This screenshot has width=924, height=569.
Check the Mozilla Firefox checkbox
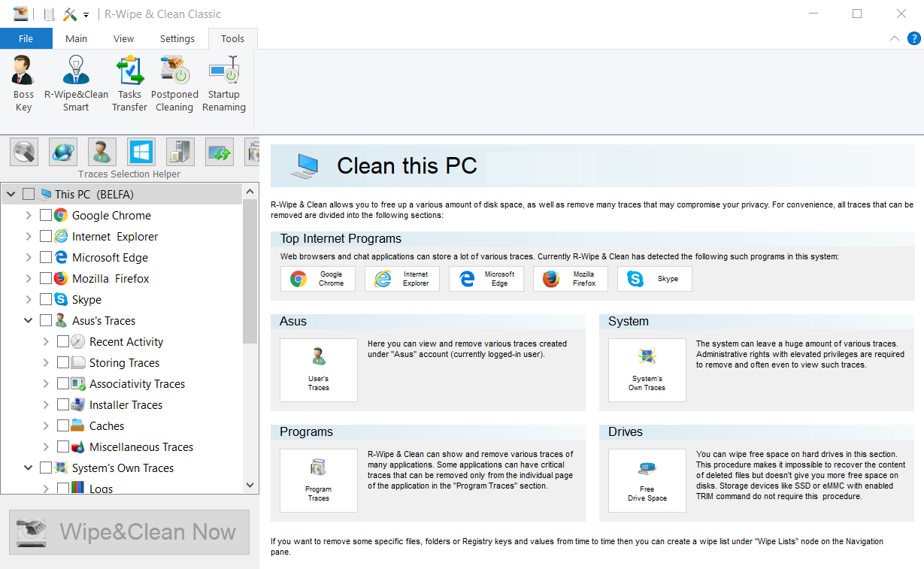46,278
